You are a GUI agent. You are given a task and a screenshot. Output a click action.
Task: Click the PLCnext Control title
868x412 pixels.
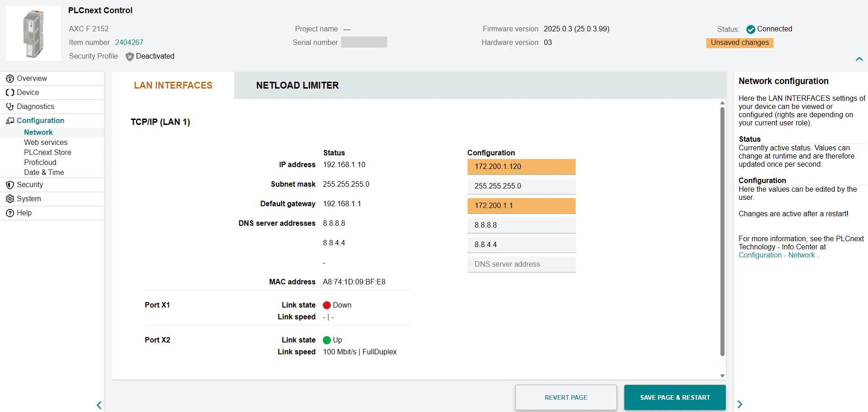pos(100,10)
